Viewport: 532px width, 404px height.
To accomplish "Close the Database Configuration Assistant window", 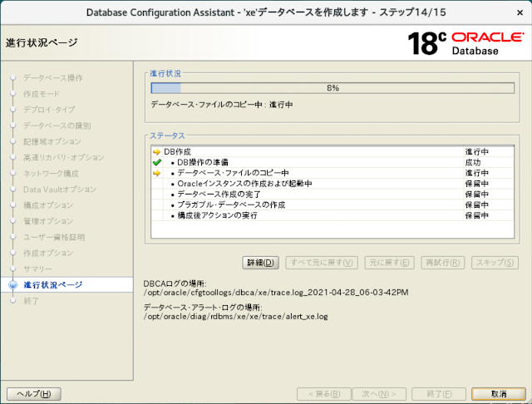I will tap(520, 12).
